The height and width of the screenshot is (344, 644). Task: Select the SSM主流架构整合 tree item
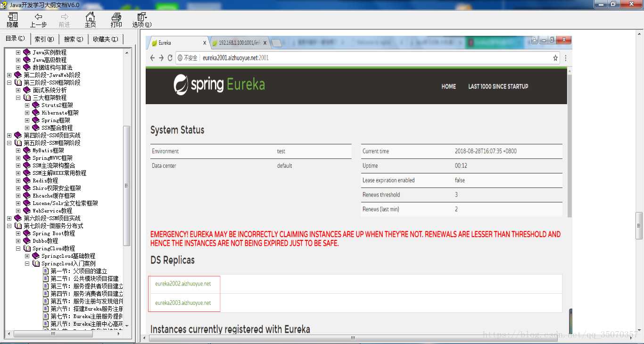coord(54,165)
